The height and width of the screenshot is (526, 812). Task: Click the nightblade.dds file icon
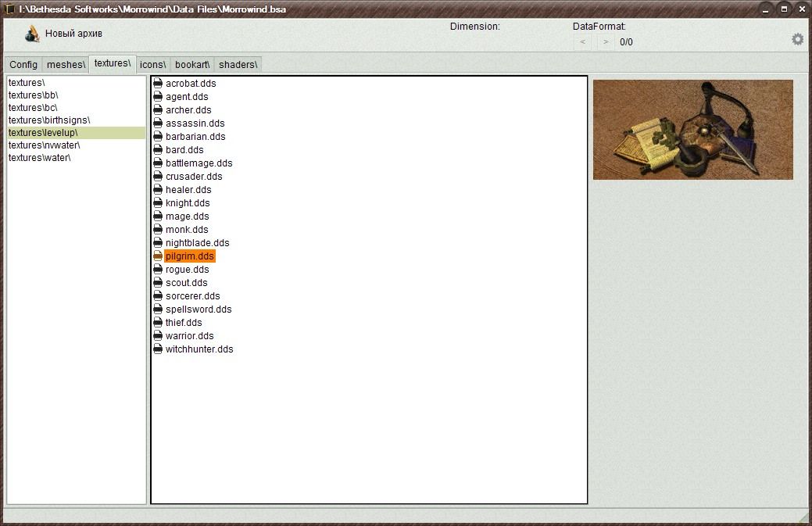click(158, 243)
